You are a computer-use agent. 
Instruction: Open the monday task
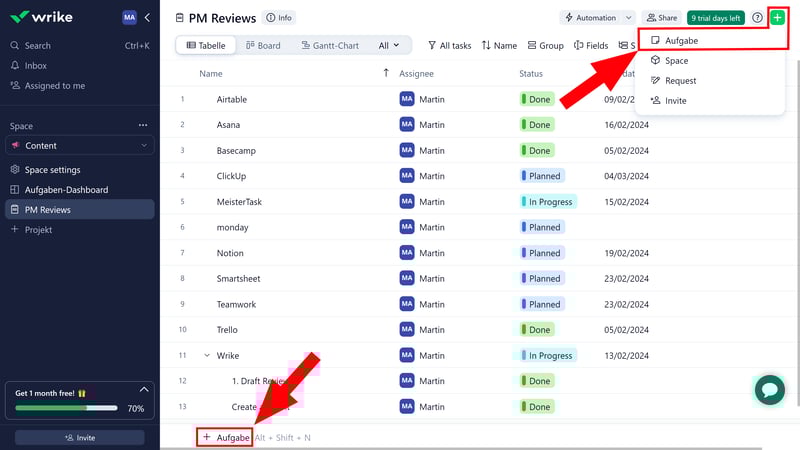[233, 227]
